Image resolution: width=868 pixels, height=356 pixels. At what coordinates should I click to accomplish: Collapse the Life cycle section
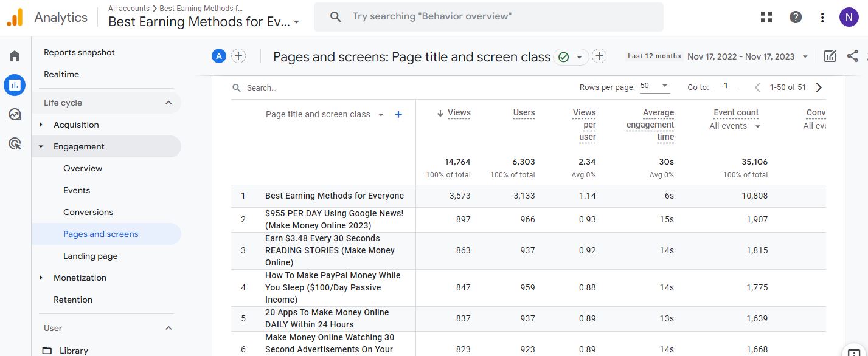pos(168,103)
